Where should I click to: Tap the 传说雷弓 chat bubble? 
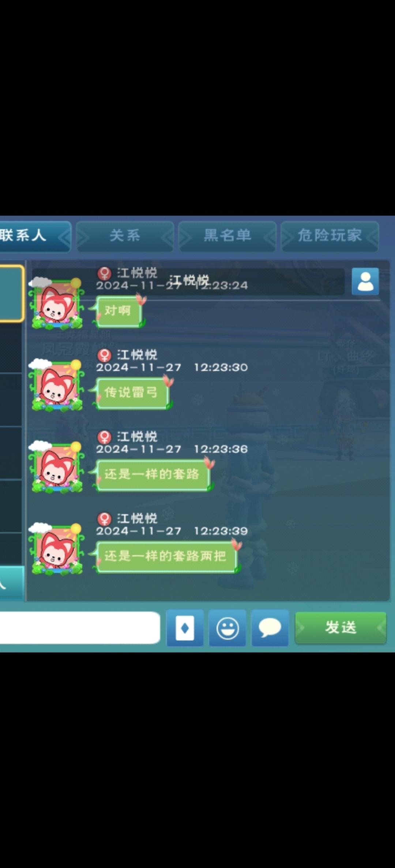coord(132,393)
